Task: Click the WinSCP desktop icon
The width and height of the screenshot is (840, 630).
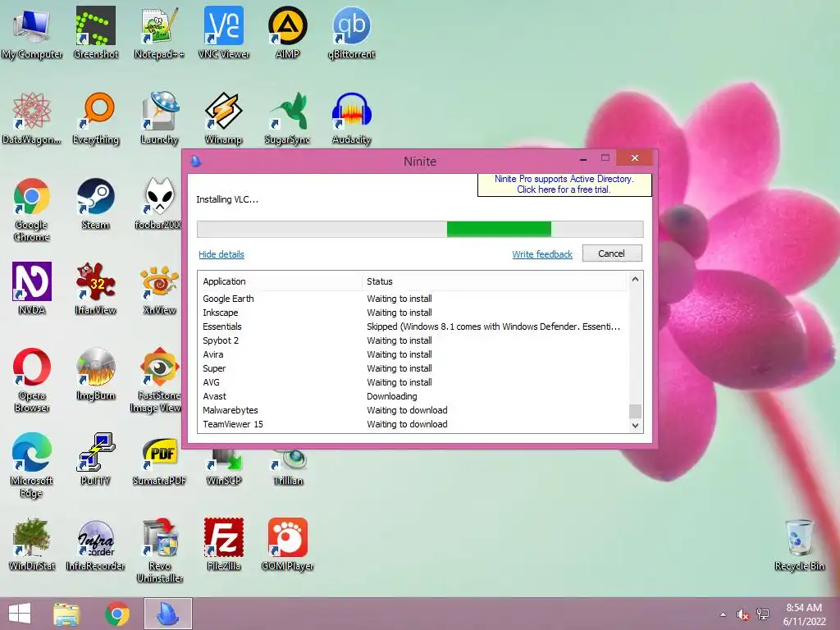Action: coord(223,467)
